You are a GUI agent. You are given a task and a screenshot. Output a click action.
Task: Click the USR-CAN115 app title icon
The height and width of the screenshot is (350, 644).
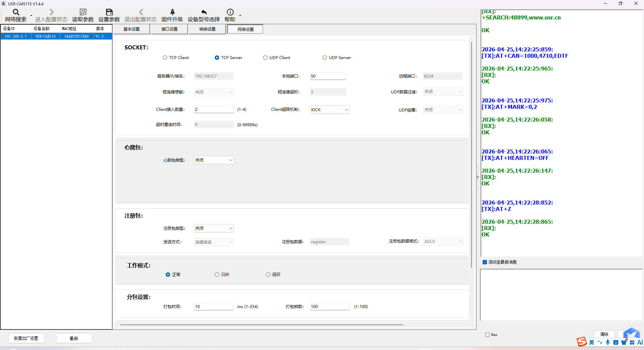point(4,4)
